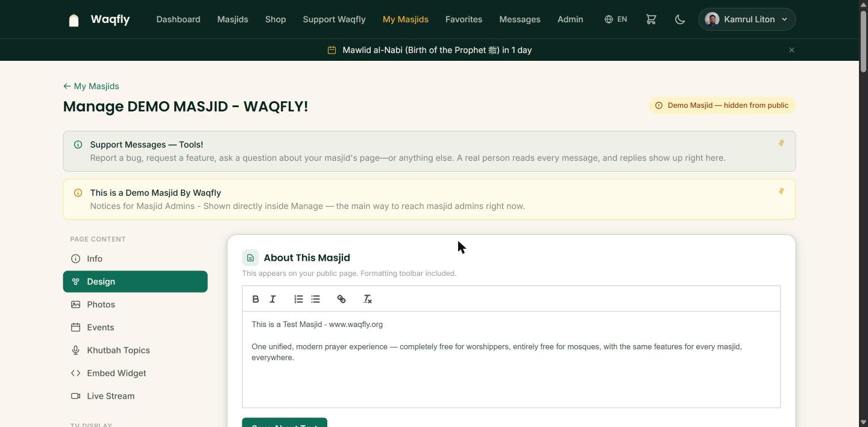Screen dimensions: 868x427
Task: Unpin the Demo Masjid By Waqfly notice
Action: 781,192
